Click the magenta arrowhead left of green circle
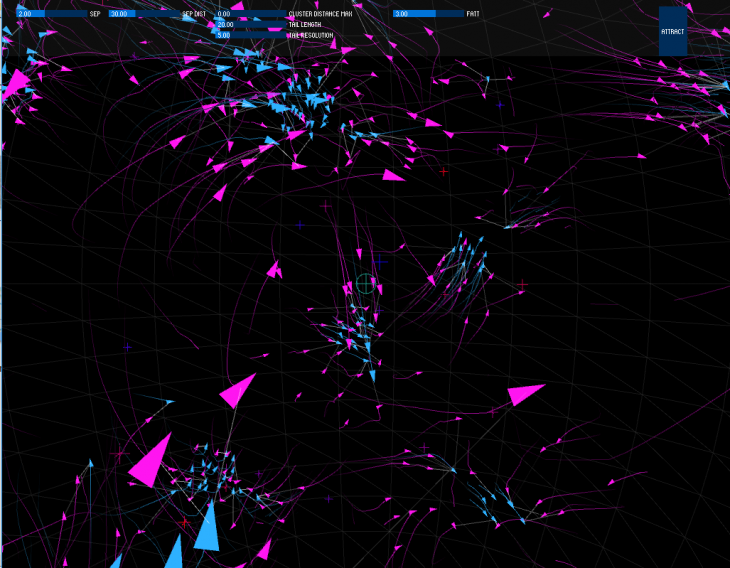The image size is (730, 568). 273,269
